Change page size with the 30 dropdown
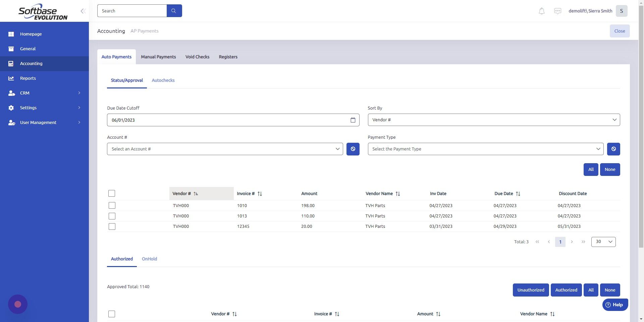Screen dimensions: 644x322 (603, 241)
